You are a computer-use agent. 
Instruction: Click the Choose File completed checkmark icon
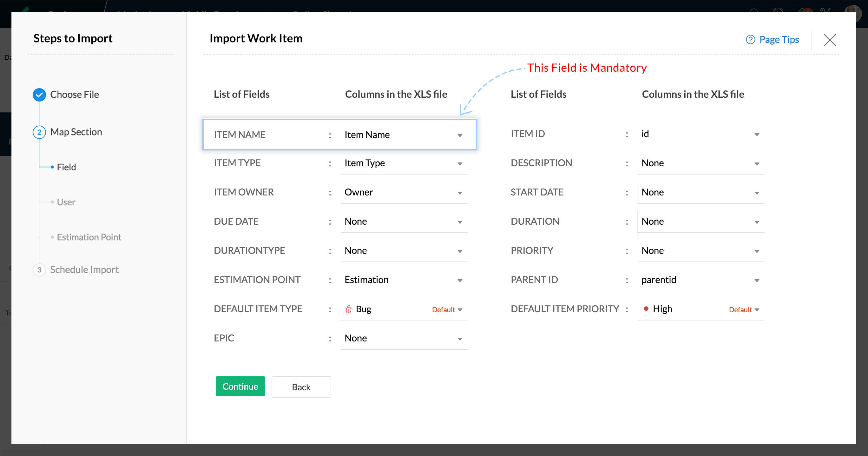pos(39,95)
